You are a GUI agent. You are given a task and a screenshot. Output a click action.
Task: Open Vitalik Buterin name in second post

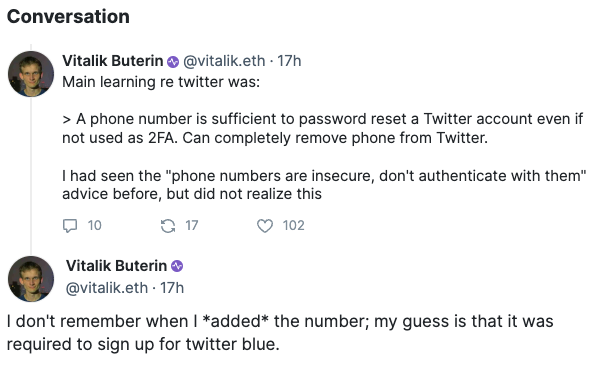point(116,266)
